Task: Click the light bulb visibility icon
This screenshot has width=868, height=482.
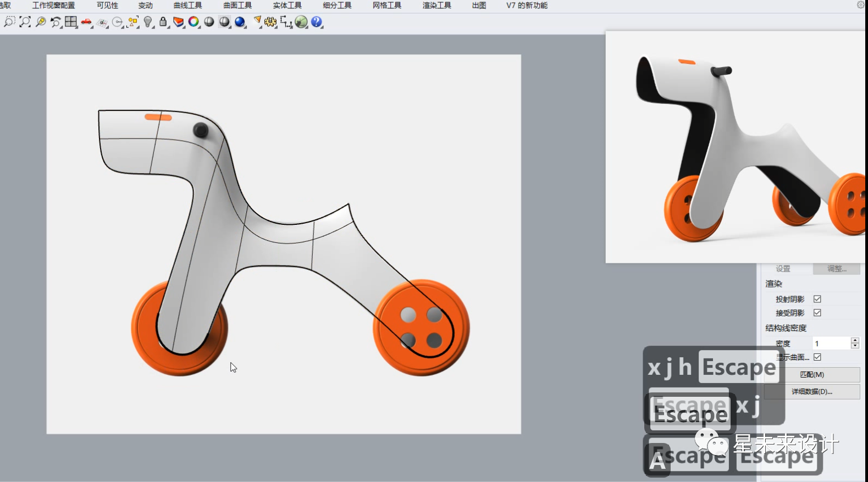Action: [x=148, y=22]
